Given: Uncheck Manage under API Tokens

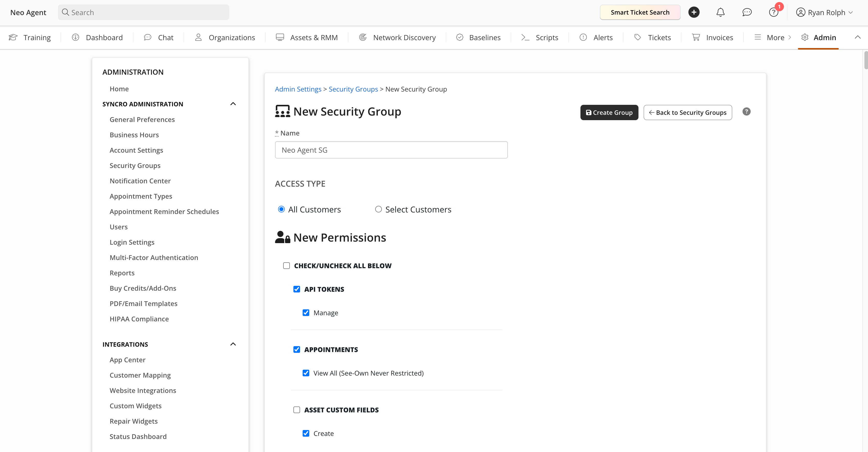Looking at the screenshot, I should (306, 313).
